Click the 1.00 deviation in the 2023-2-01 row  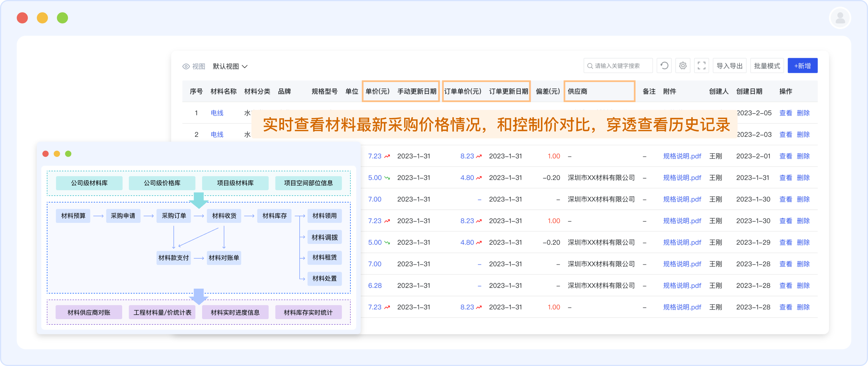coord(554,156)
